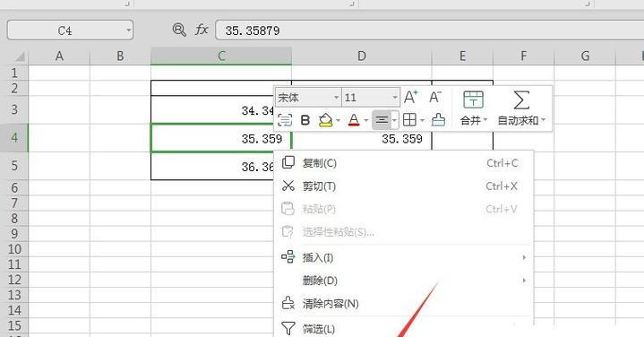Viewport: 644px width, 337px height.
Task: Click the zoom magnifier icon beside fx
Action: pyautogui.click(x=179, y=30)
